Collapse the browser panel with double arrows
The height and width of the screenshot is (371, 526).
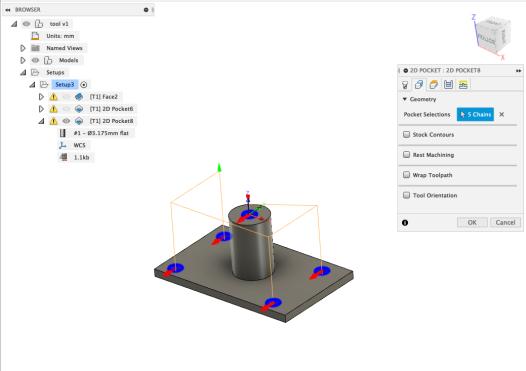click(x=8, y=10)
